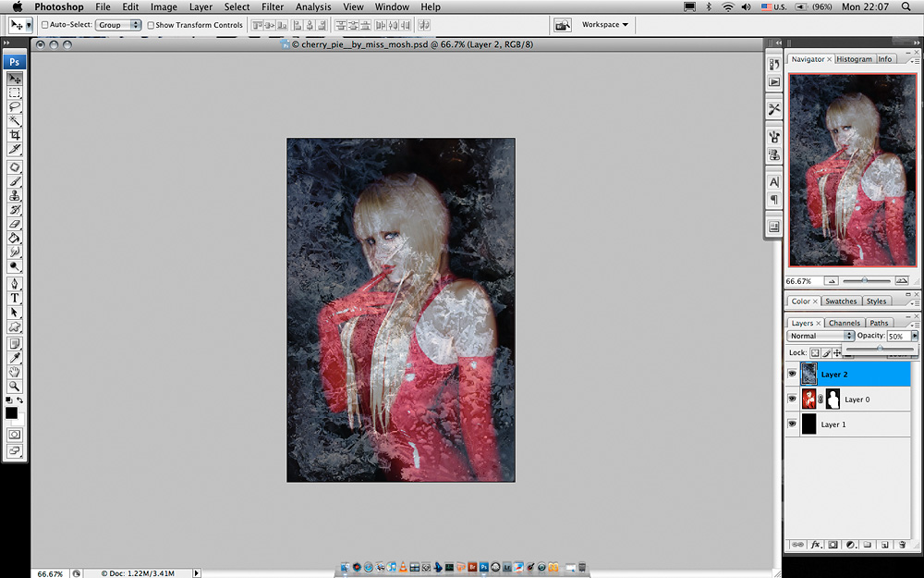Toggle lock position
Image resolution: width=924 pixels, height=578 pixels.
[x=837, y=352]
